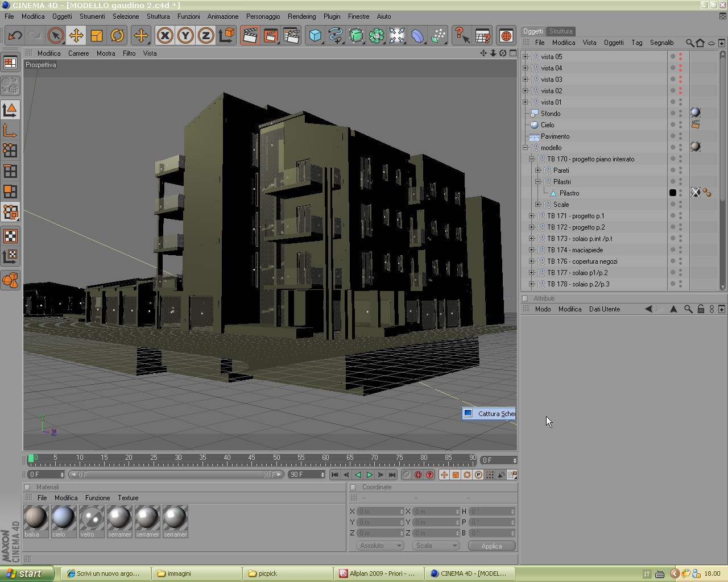Select the Rotate tool icon

point(117,36)
